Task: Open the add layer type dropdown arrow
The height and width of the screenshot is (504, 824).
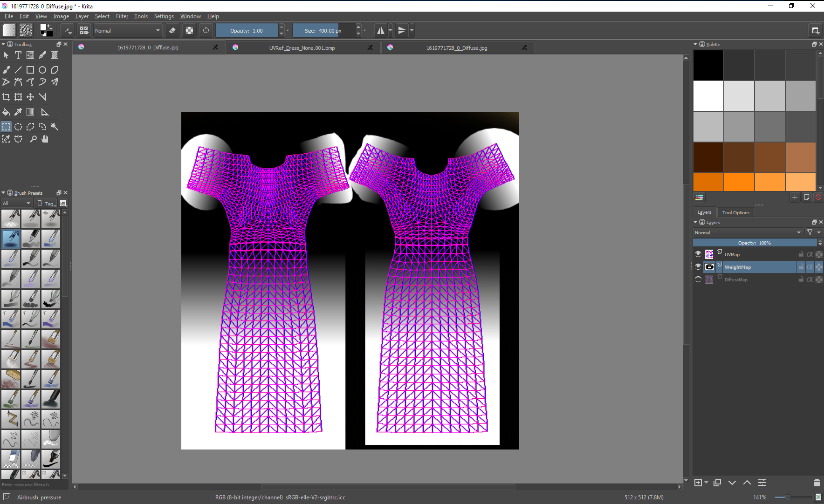Action: pos(707,483)
